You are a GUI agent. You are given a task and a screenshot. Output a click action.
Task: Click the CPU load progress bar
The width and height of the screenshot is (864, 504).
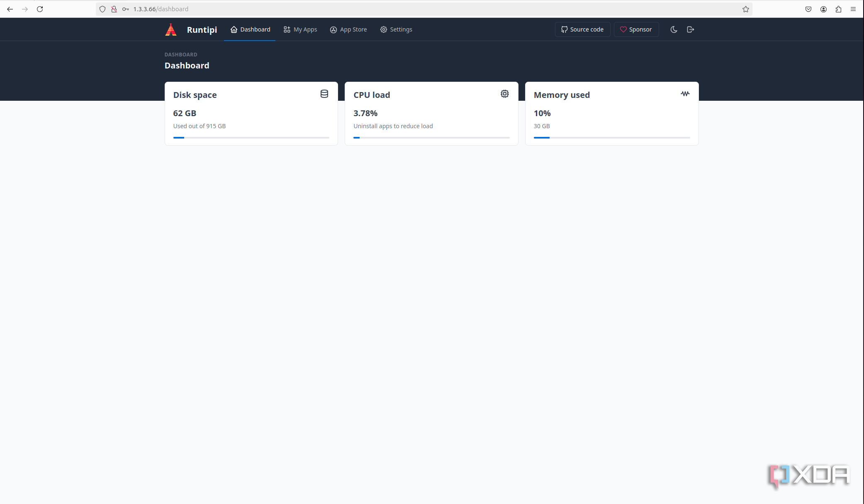pos(431,137)
